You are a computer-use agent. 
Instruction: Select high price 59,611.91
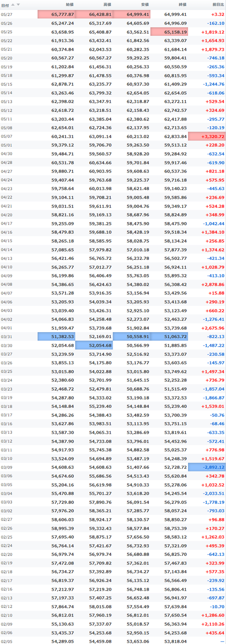point(100,206)
